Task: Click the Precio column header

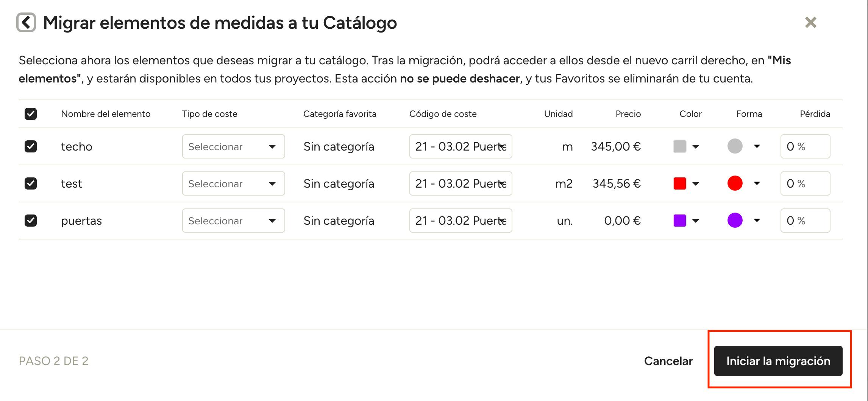Action: click(x=628, y=114)
